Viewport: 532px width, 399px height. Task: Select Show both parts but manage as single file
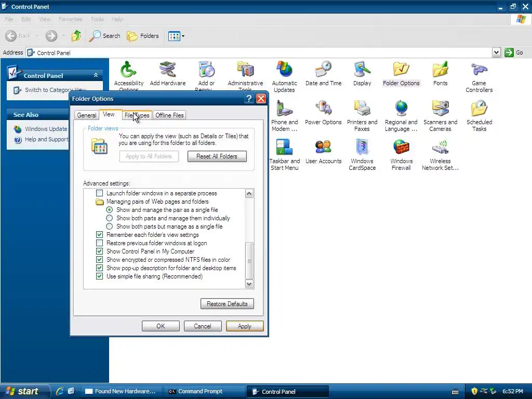click(109, 227)
